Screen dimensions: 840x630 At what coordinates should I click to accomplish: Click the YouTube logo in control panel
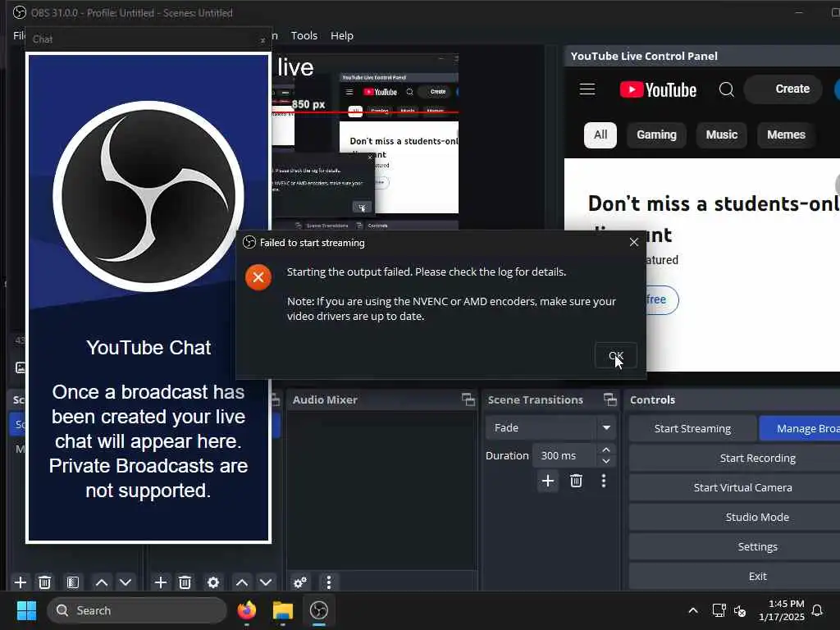[x=658, y=89]
